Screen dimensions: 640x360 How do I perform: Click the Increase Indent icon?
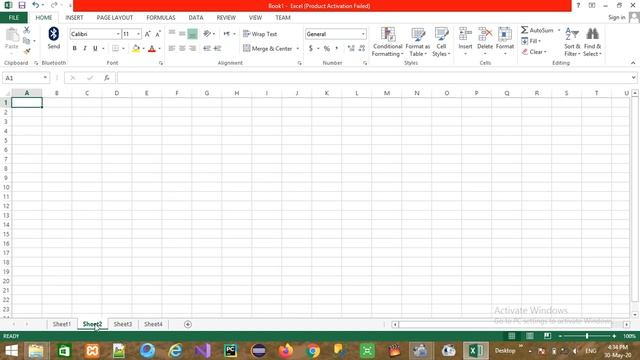(217, 49)
